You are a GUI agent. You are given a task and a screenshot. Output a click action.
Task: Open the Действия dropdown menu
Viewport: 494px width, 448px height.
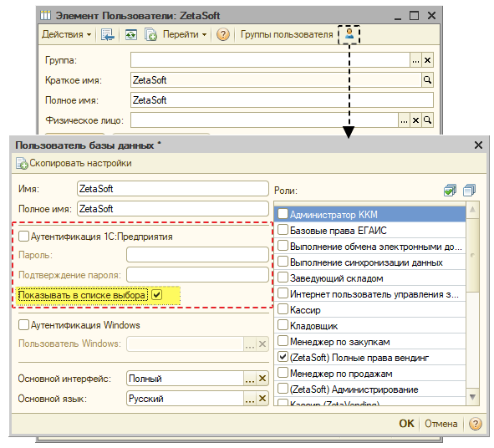(66, 34)
